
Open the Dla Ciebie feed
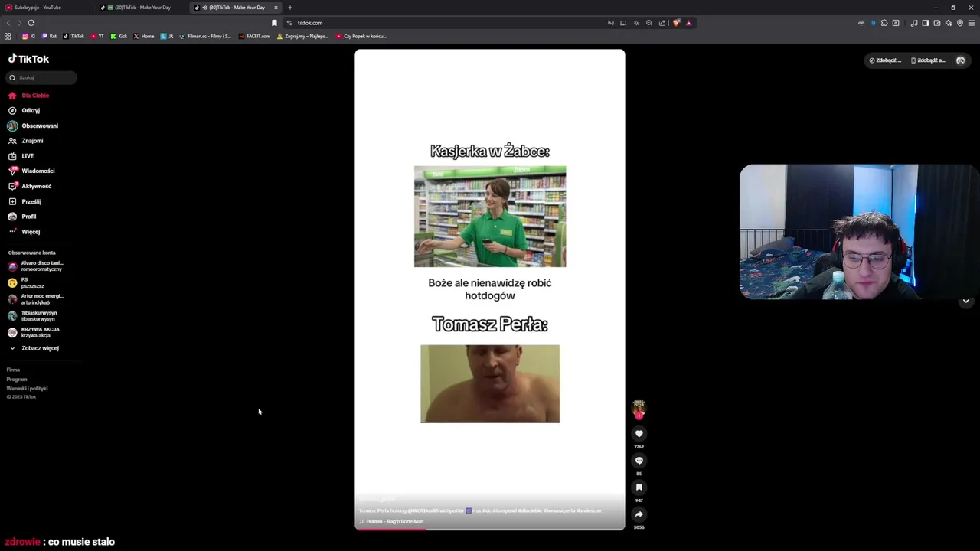click(28, 96)
